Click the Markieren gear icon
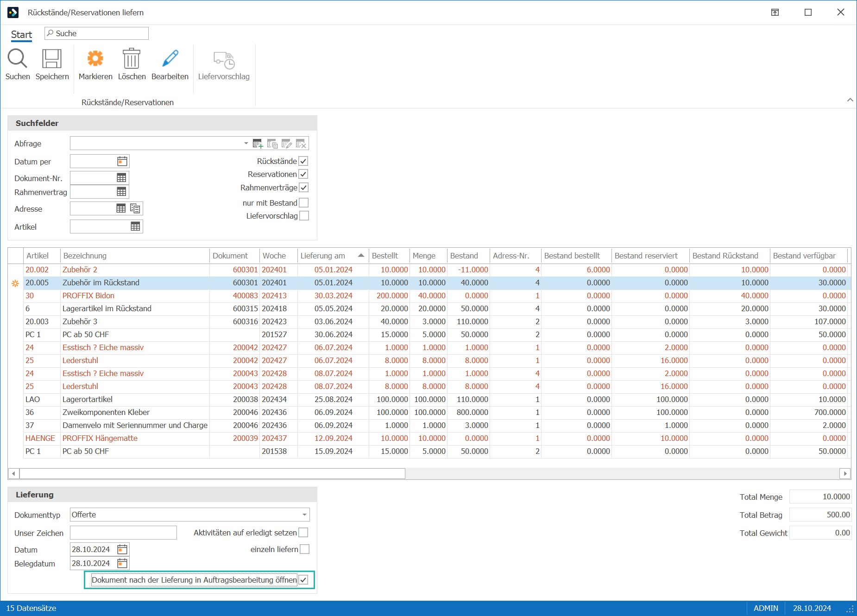This screenshot has width=857, height=616. click(x=95, y=59)
